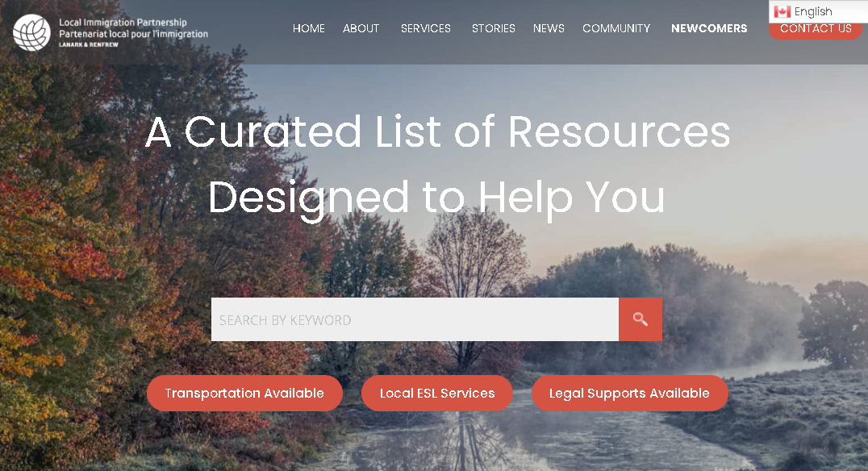
Task: Select the Local ESL Services button
Action: 437,393
